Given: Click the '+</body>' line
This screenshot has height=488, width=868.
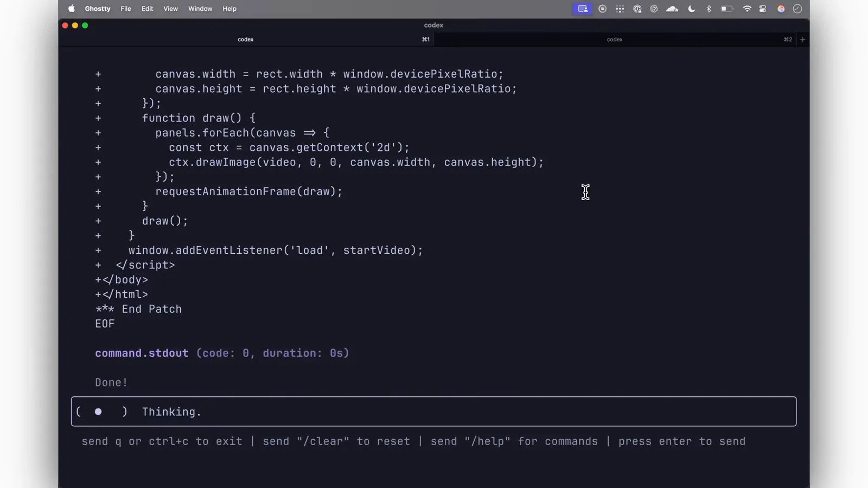Looking at the screenshot, I should 122,280.
